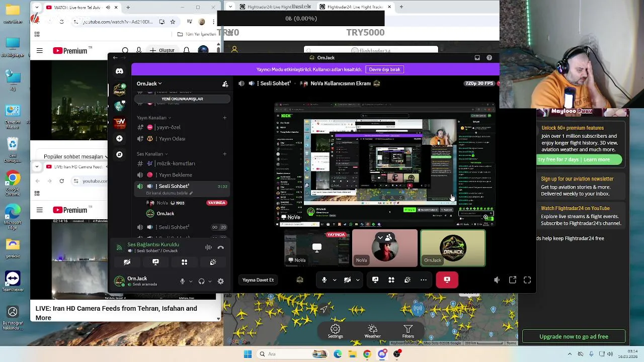Expand the member list chevron on NoVa tile

point(380,237)
